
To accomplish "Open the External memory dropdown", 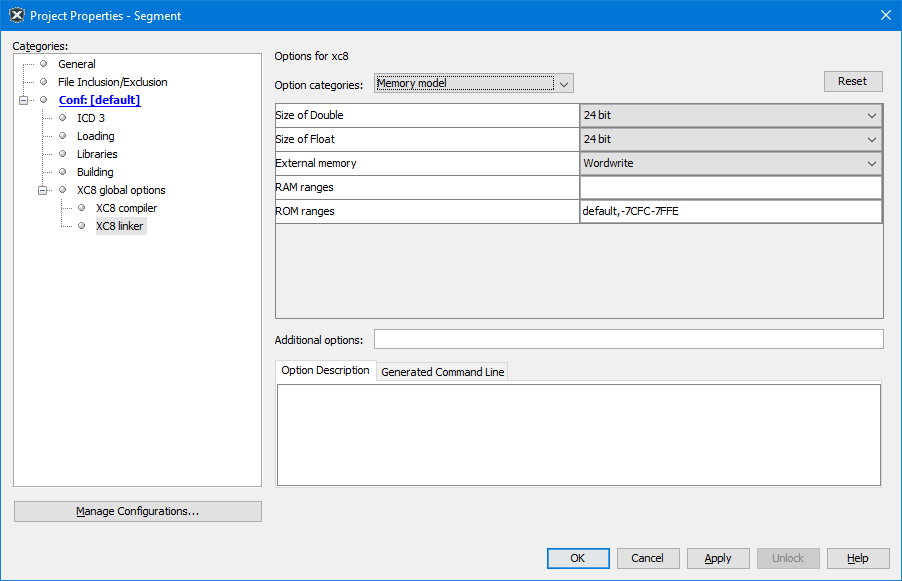I will coord(731,163).
